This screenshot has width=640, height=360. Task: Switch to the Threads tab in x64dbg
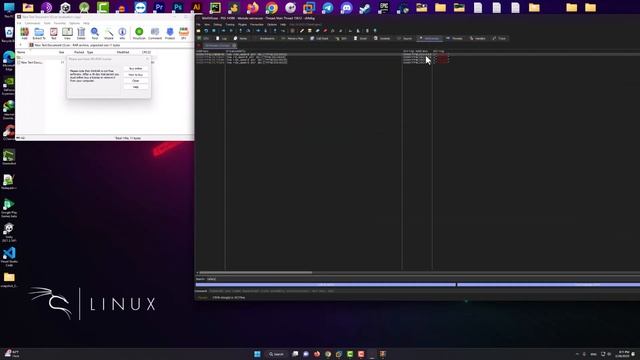(x=454, y=38)
